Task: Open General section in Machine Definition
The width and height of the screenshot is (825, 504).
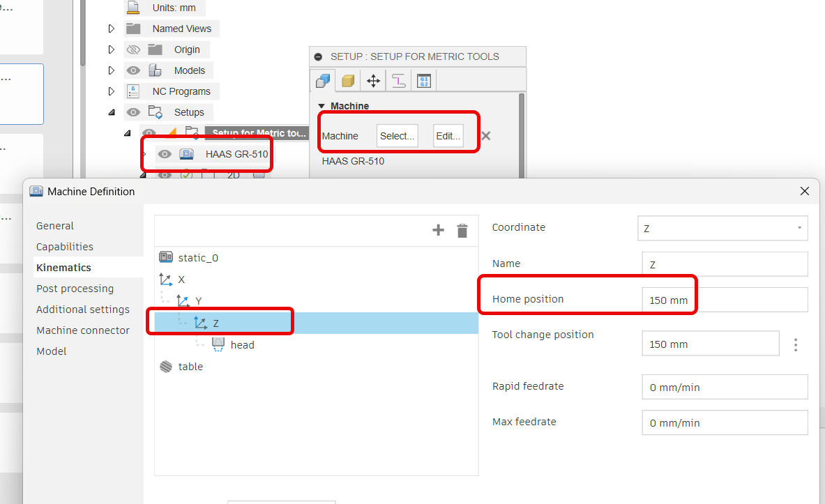Action: 54,226
